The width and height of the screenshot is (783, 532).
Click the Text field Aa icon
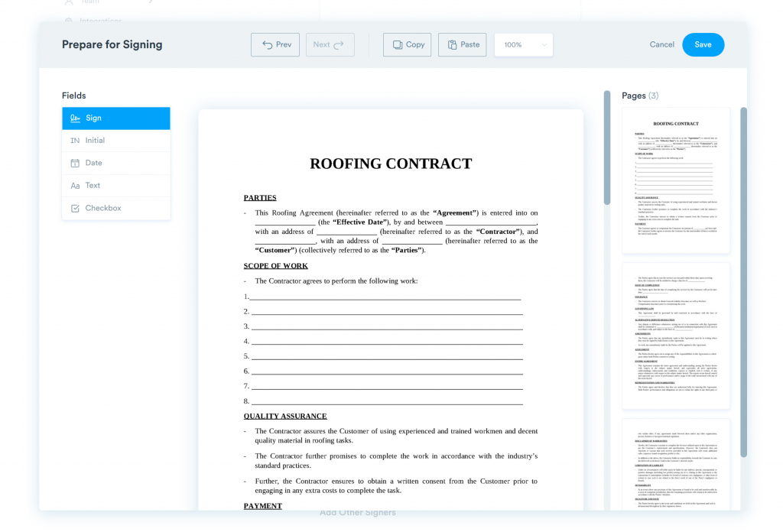[75, 186]
